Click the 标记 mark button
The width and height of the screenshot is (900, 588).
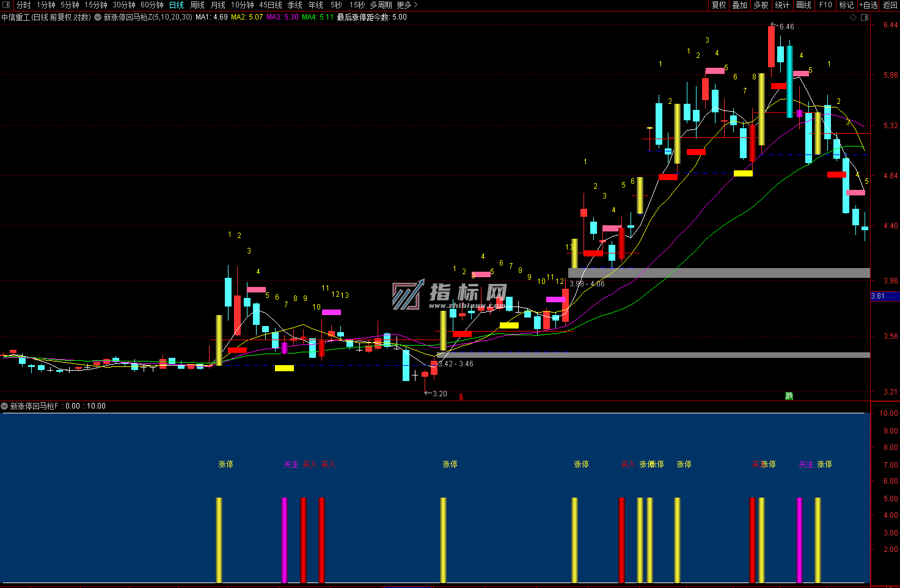pos(846,5)
